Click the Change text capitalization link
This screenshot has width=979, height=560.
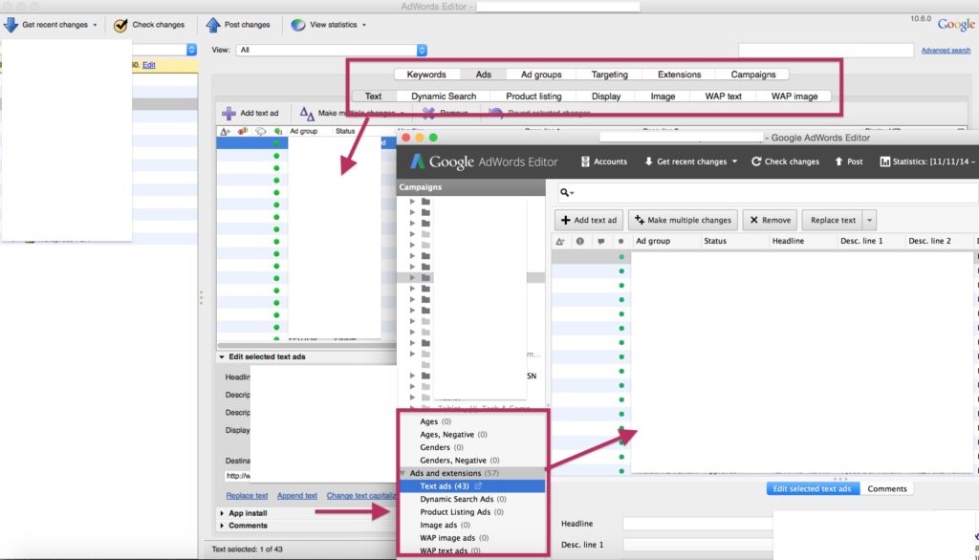[x=360, y=496]
